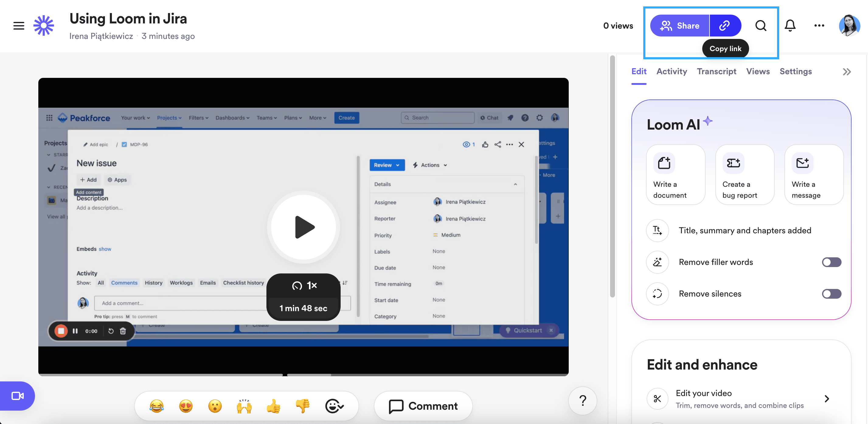Open Edit your video option
The image size is (868, 424).
[741, 399]
